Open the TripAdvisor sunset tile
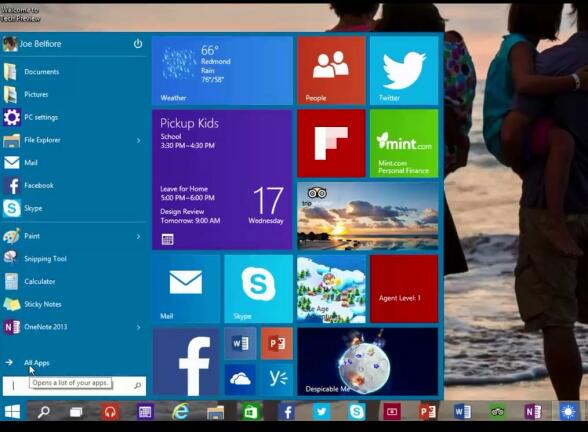The width and height of the screenshot is (588, 432). [x=368, y=216]
